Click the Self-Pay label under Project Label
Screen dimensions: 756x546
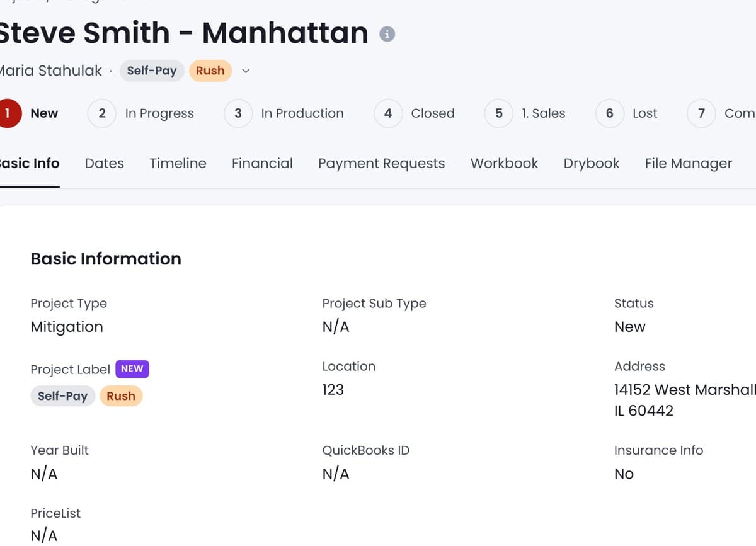click(62, 396)
